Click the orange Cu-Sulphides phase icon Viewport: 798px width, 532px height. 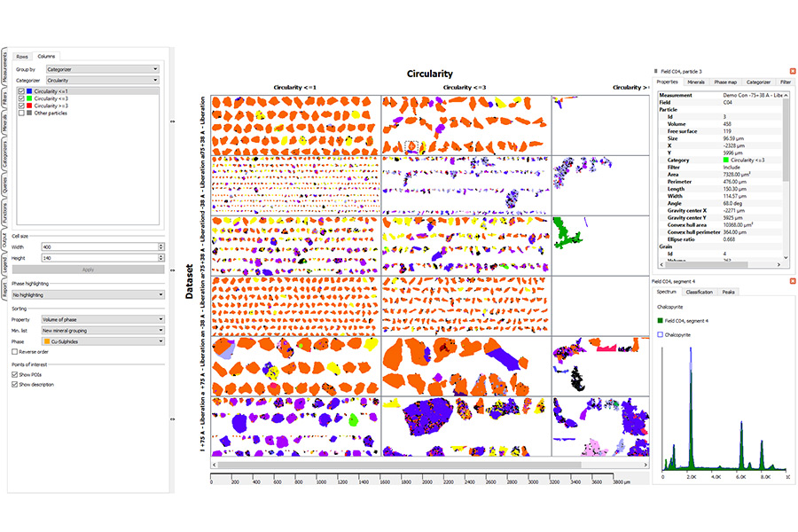click(47, 340)
